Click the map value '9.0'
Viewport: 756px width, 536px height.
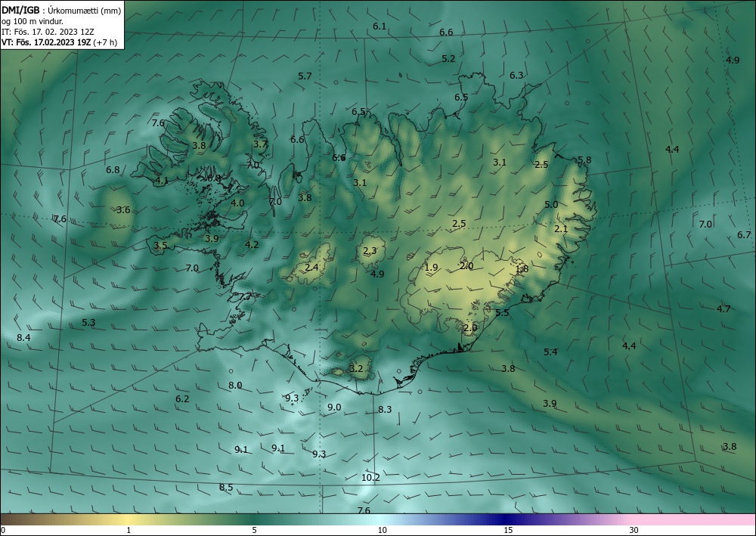coord(334,407)
